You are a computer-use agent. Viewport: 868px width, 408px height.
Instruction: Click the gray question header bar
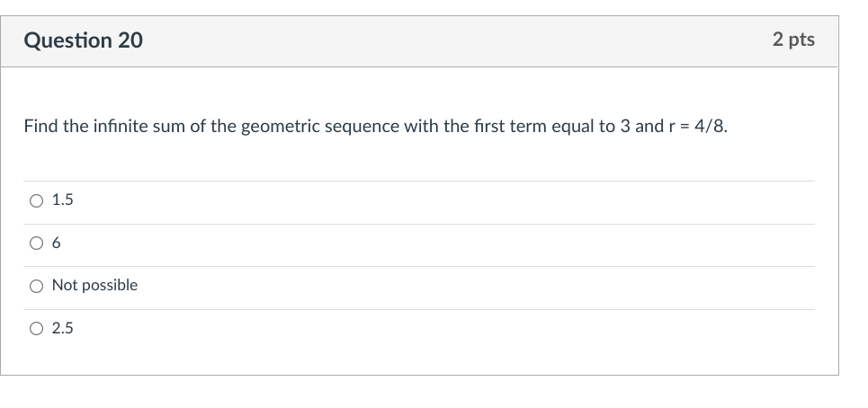450,40
